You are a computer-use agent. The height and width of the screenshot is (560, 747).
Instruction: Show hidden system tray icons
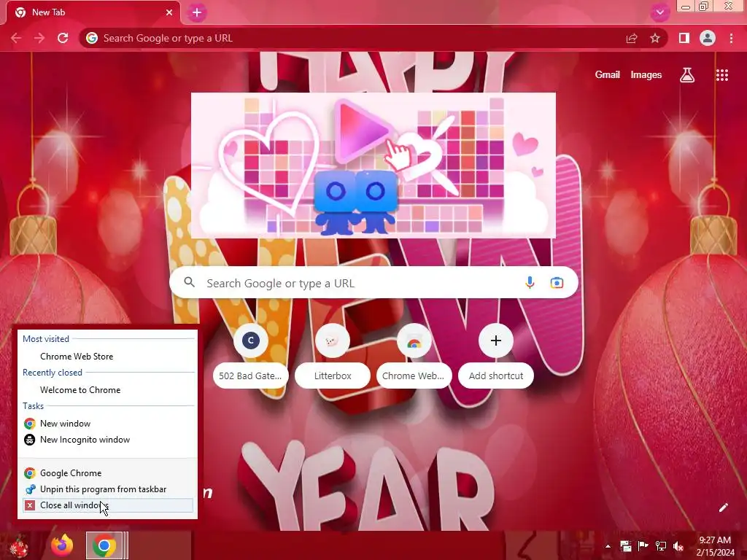608,546
